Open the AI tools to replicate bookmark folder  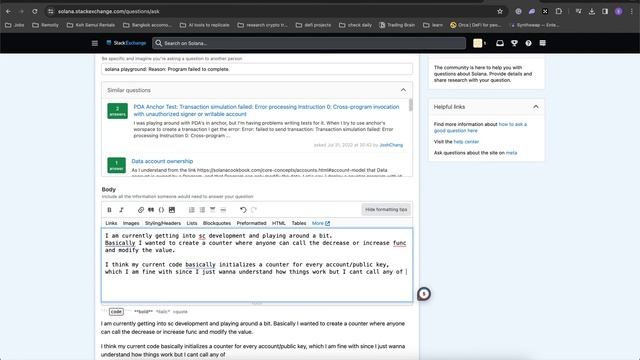(x=204, y=25)
